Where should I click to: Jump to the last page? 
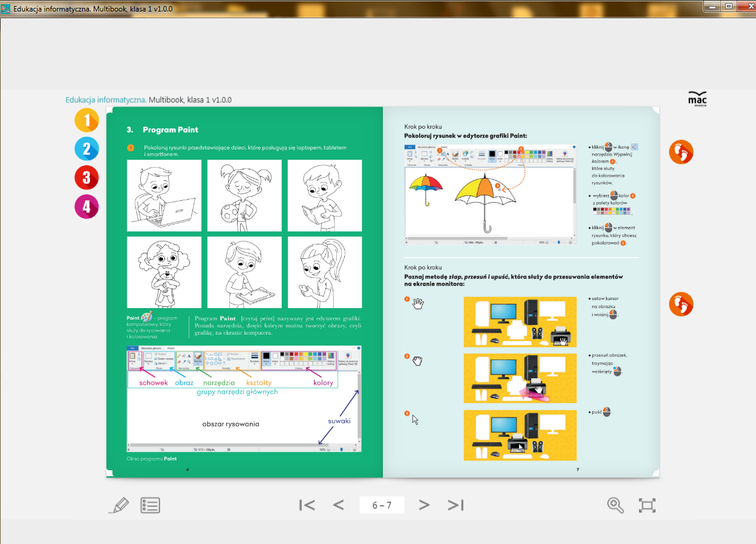click(455, 505)
